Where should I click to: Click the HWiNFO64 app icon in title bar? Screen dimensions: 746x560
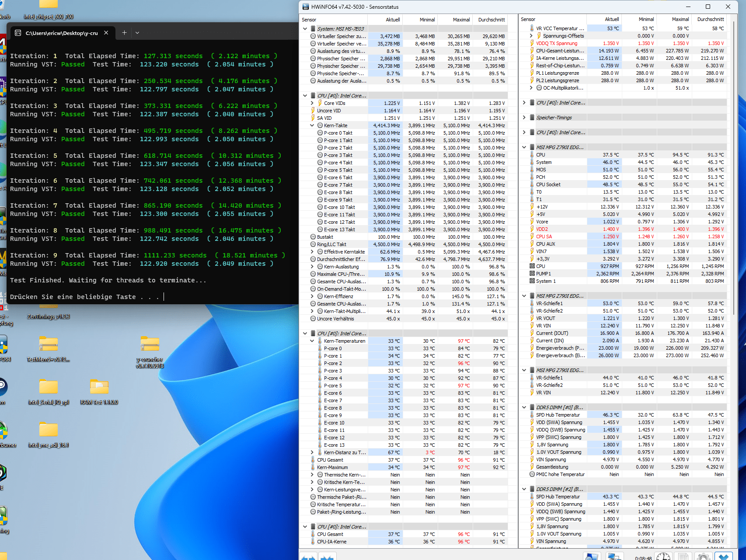tap(306, 7)
